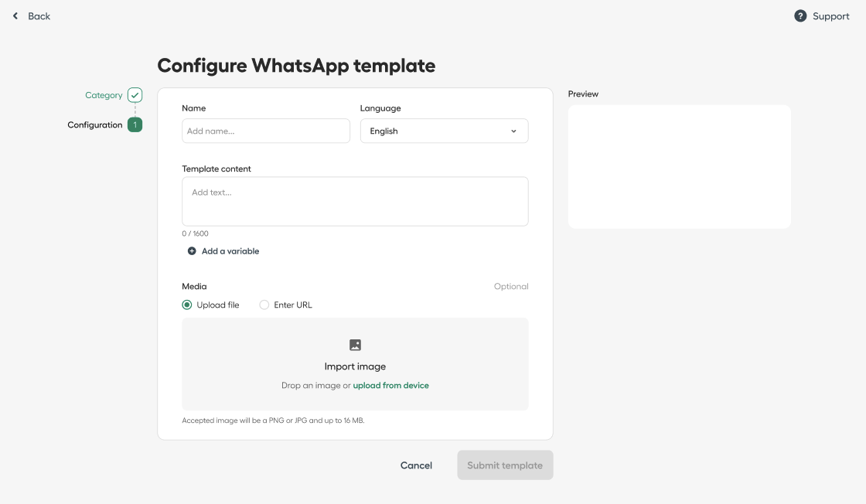Click the Category step checkmark icon
The height and width of the screenshot is (504, 866).
pyautogui.click(x=135, y=95)
